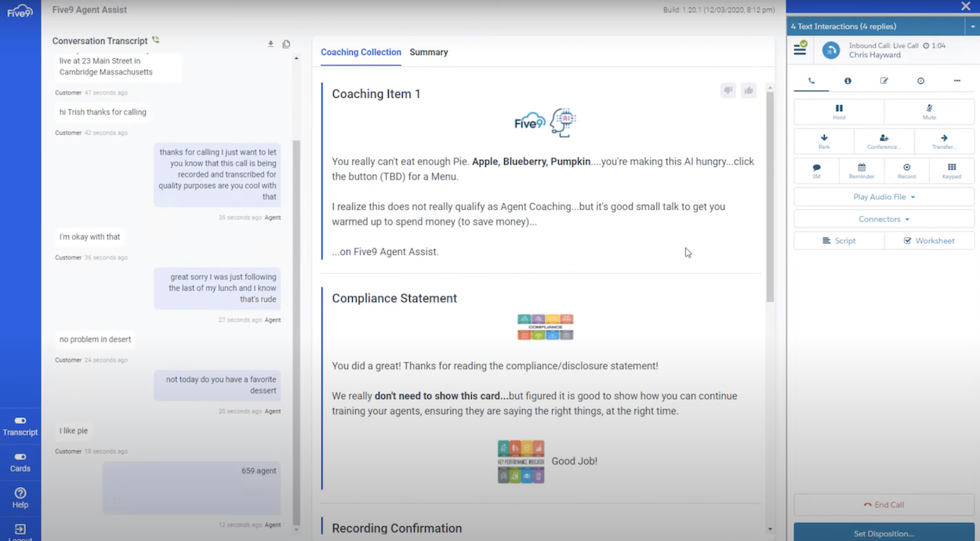
Task: Start a Conference call
Action: pyautogui.click(x=884, y=141)
